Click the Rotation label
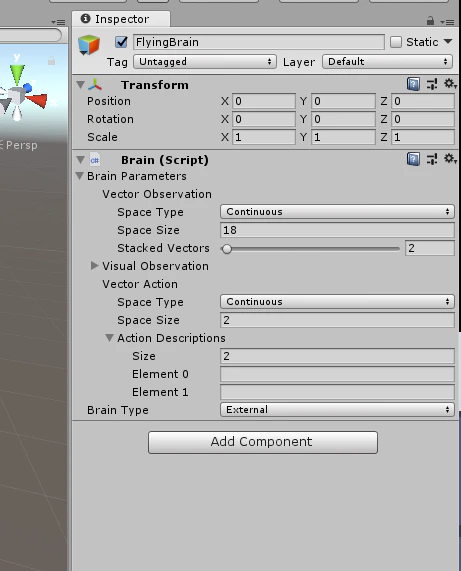The height and width of the screenshot is (571, 461). [110, 119]
